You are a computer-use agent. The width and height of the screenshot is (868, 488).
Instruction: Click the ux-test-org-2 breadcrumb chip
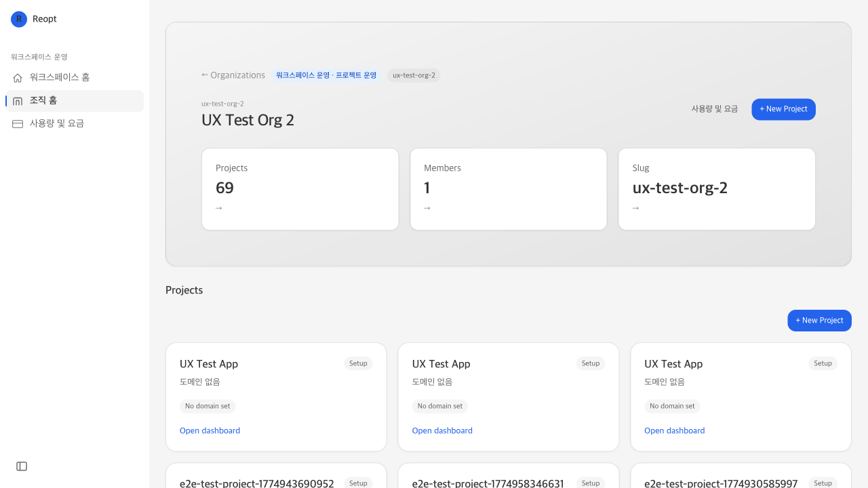click(414, 75)
